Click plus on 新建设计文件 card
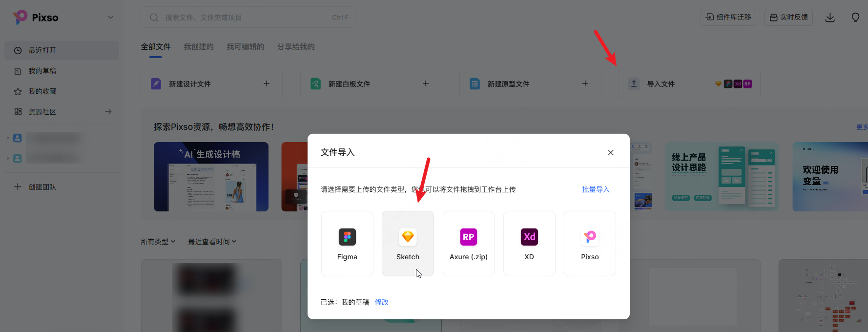The width and height of the screenshot is (868, 332). point(267,83)
